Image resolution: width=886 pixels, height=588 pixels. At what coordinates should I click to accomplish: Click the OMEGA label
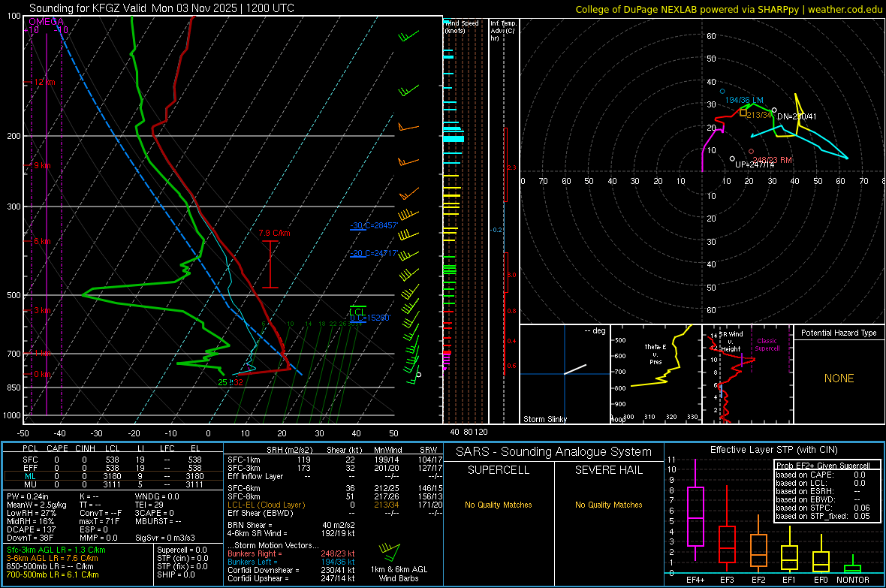47,22
